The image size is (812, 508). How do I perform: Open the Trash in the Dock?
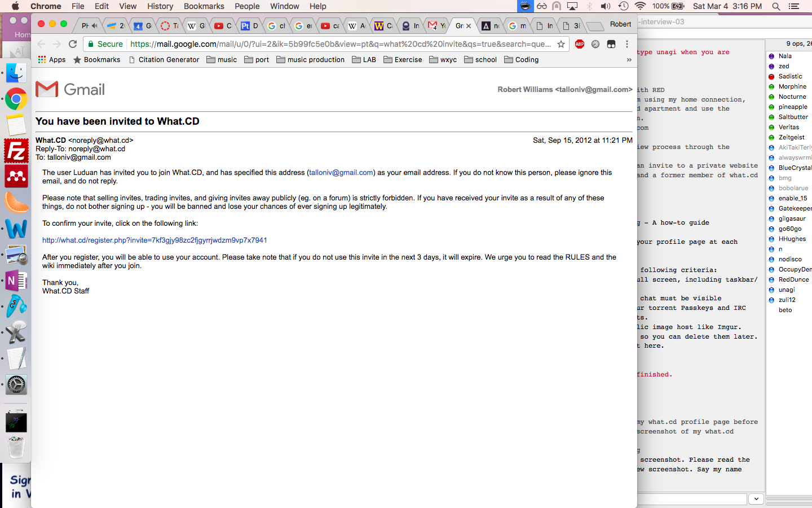click(16, 448)
